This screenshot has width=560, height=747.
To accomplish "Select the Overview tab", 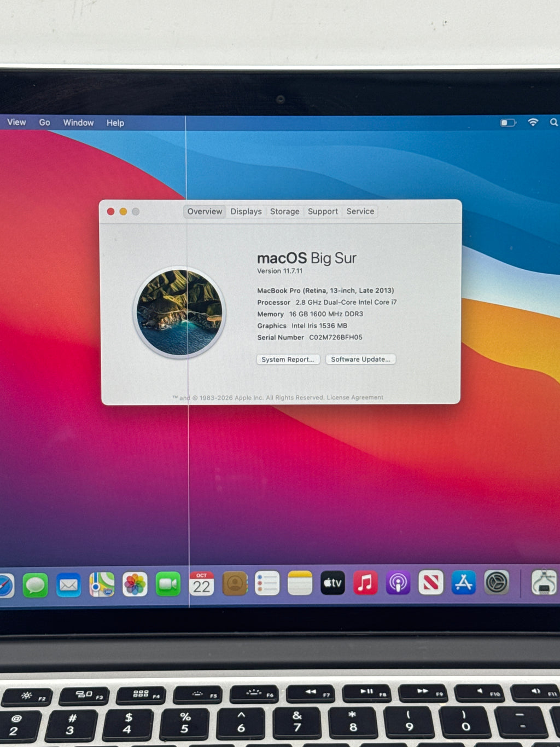I will point(205,212).
